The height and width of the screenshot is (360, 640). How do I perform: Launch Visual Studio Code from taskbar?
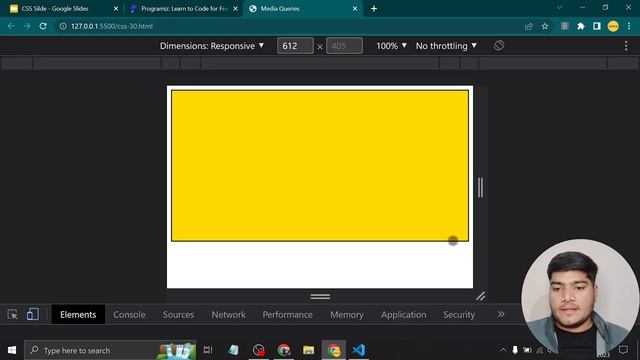pos(359,350)
